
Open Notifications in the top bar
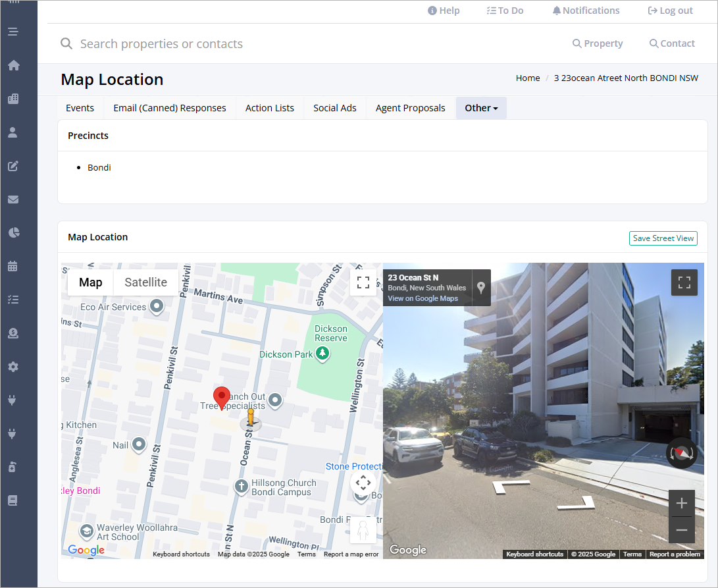click(586, 11)
